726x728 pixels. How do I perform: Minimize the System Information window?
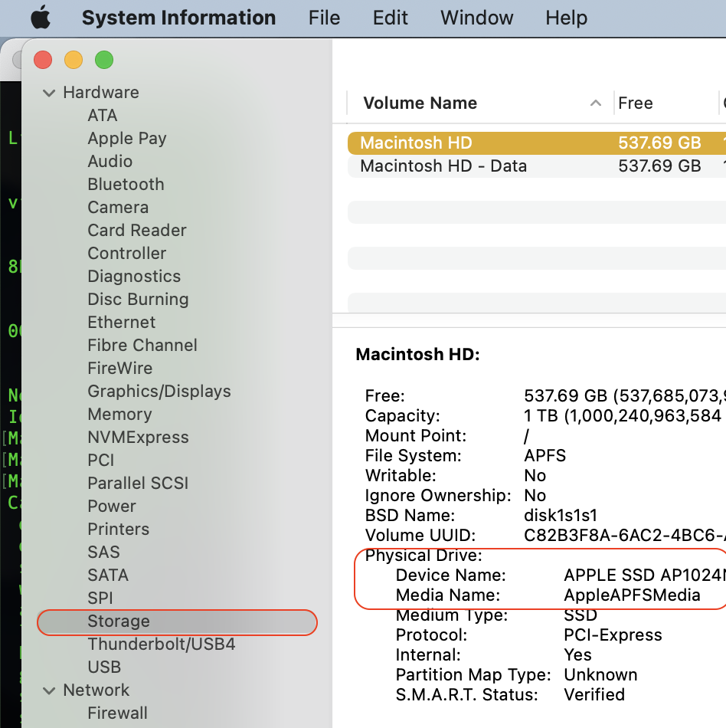(74, 60)
